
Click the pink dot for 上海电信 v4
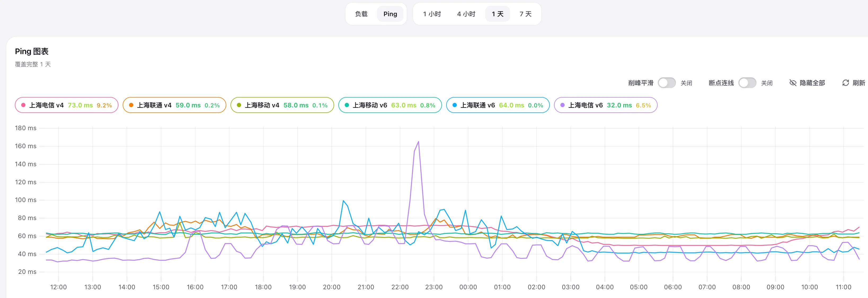(x=23, y=105)
